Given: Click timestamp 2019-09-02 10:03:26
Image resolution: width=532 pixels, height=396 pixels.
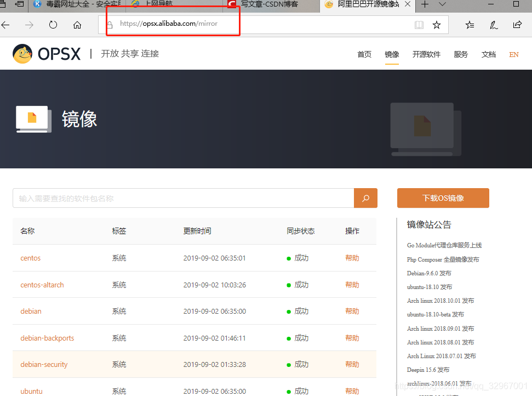Looking at the screenshot, I should [x=215, y=285].
